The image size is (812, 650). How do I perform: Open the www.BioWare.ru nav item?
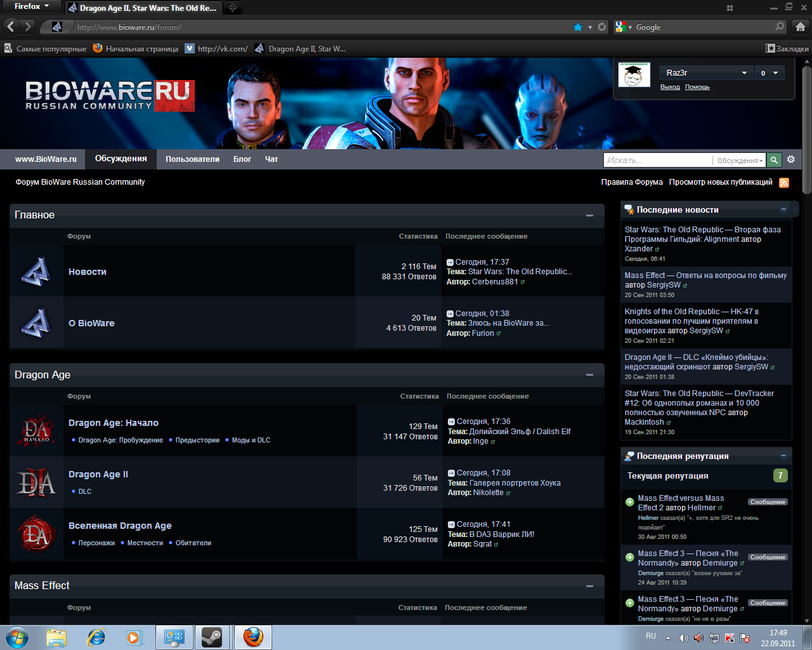[46, 159]
